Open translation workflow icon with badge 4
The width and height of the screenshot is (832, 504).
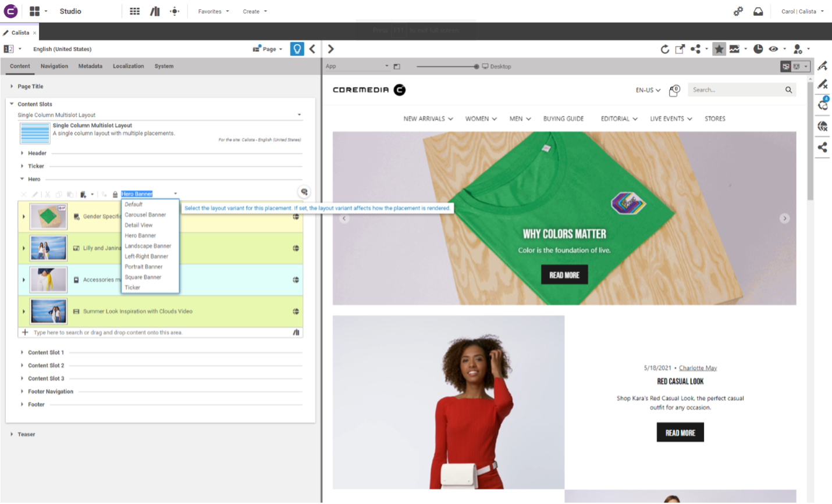coord(823,104)
